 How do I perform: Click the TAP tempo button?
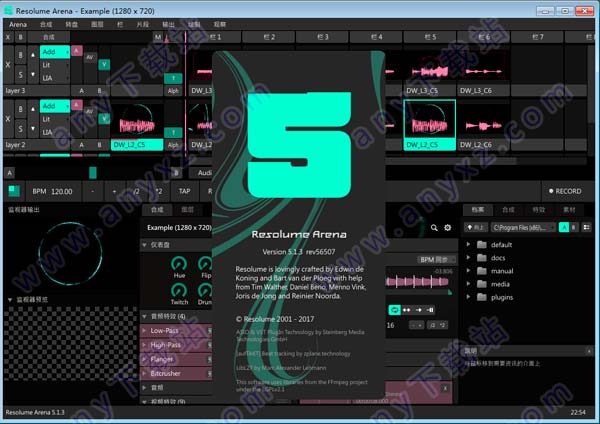coord(184,191)
